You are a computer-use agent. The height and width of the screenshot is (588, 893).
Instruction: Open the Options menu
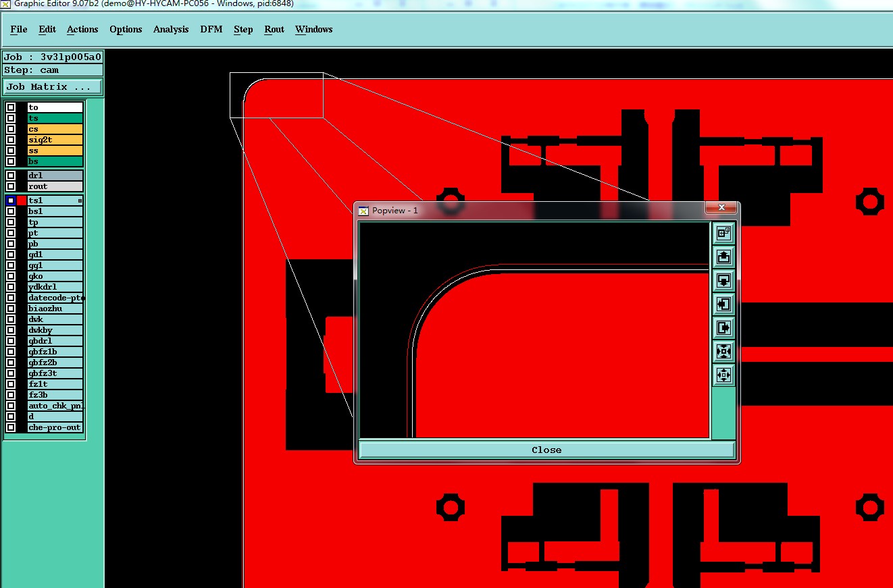(126, 30)
